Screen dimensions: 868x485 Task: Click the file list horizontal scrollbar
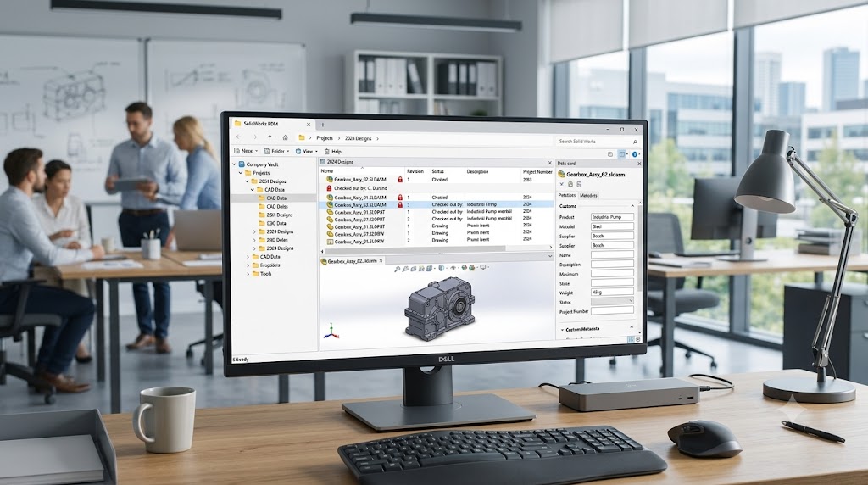coord(415,248)
